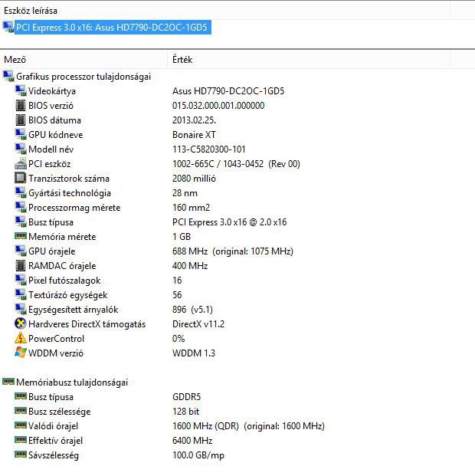This screenshot has width=475, height=476.
Task: Select the 1 GB memory size value
Action: tap(182, 237)
